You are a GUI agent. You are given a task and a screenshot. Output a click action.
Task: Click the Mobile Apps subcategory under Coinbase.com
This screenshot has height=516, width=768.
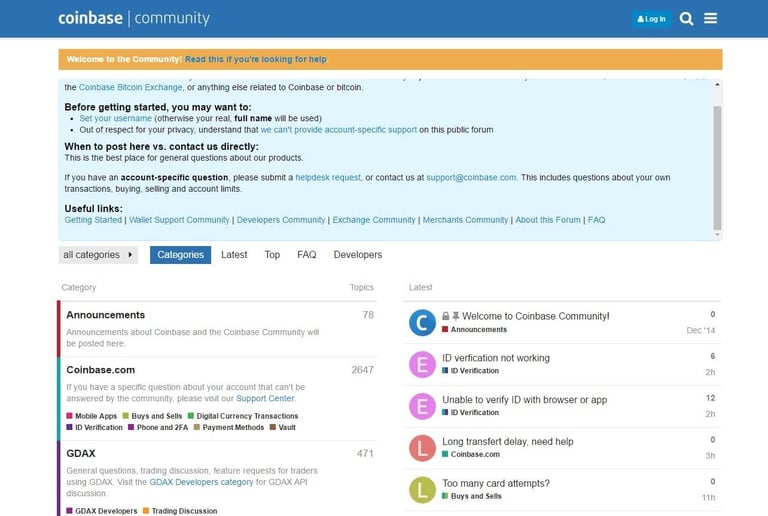point(92,416)
